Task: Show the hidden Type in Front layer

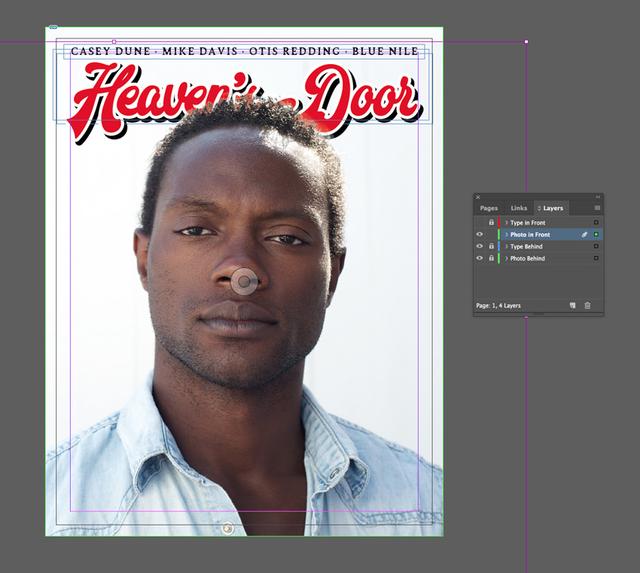Action: (x=480, y=222)
